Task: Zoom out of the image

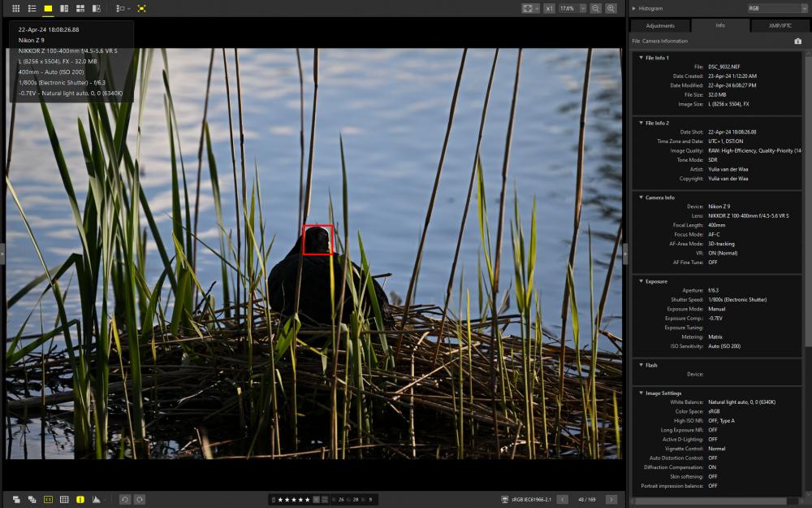Action: 595,8
